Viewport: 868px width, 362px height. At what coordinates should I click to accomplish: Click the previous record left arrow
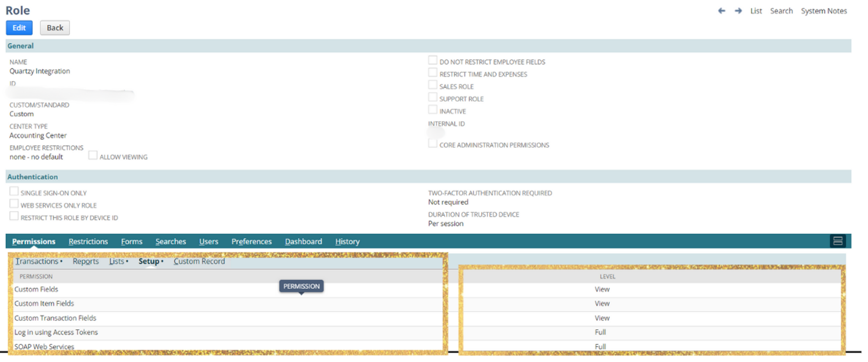721,11
